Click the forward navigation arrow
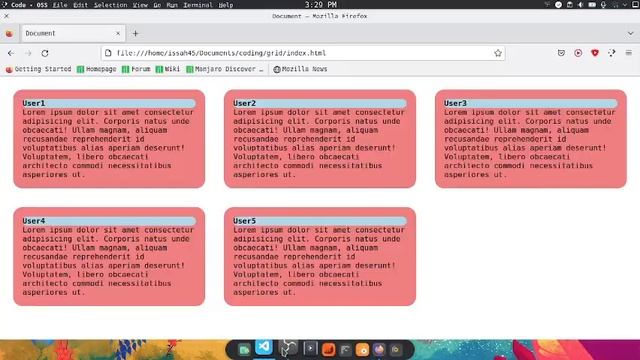This screenshot has width=640, height=360. click(28, 53)
